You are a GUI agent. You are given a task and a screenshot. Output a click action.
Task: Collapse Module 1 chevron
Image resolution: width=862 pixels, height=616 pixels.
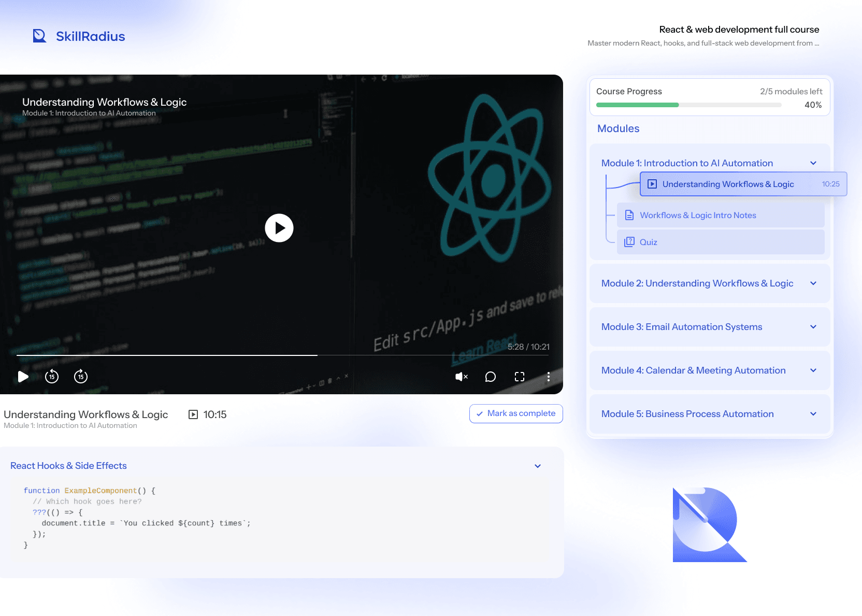point(813,163)
